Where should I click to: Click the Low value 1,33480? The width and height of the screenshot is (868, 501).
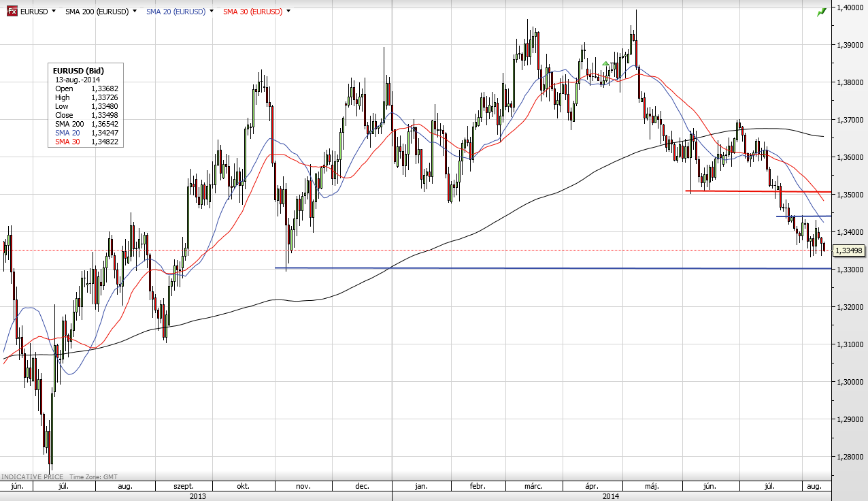[x=105, y=106]
